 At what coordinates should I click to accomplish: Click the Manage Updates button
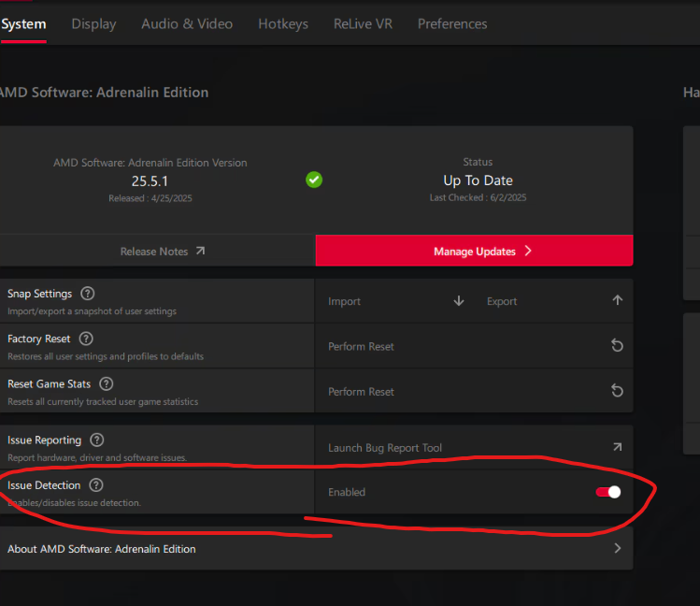click(474, 251)
